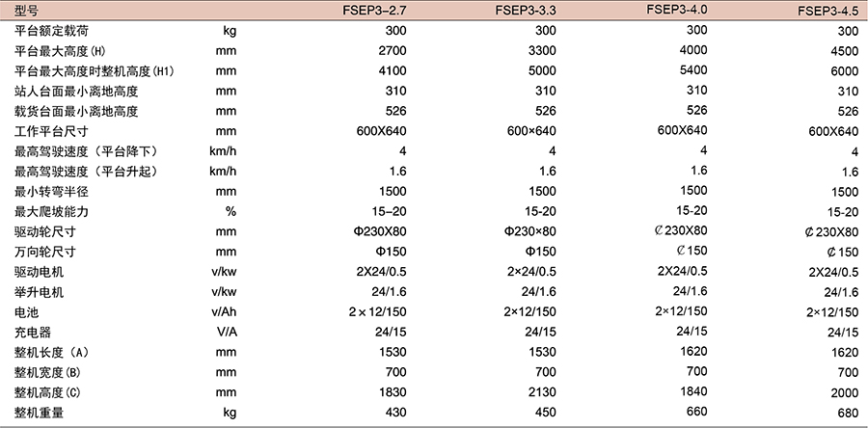
Task: Click the 充电器 row label
Action: pos(34,333)
